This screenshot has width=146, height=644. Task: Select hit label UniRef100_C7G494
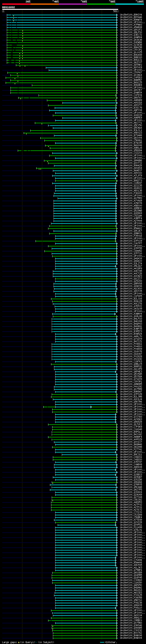[131, 560]
